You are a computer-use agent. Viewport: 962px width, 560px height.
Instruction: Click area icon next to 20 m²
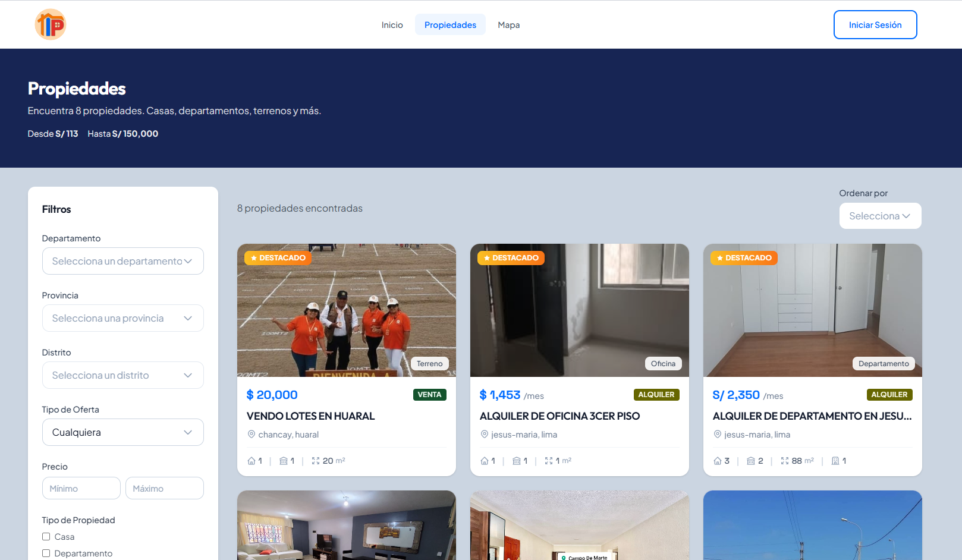click(316, 461)
